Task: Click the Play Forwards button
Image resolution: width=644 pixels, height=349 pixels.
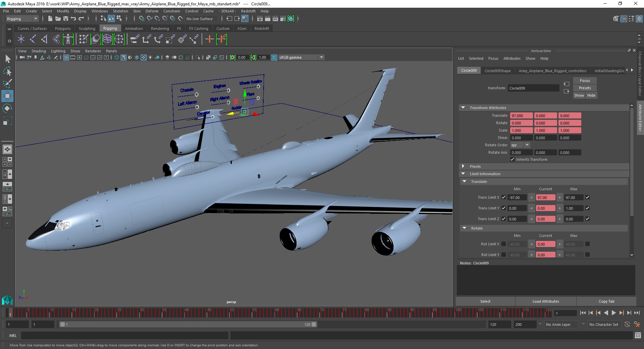Action: pos(613,313)
